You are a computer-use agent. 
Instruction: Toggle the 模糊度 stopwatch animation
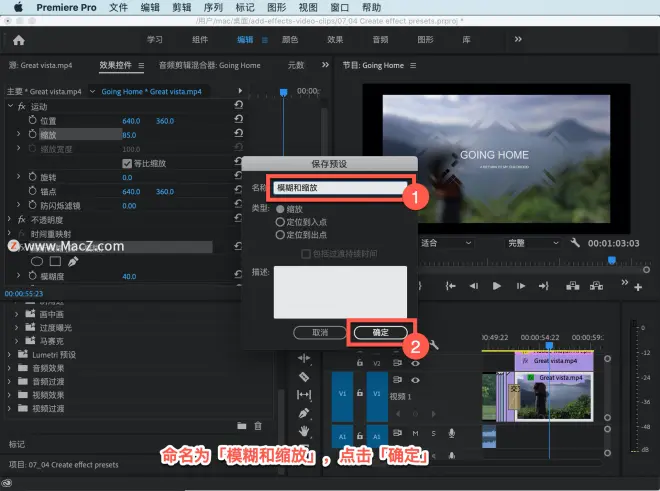click(32, 276)
